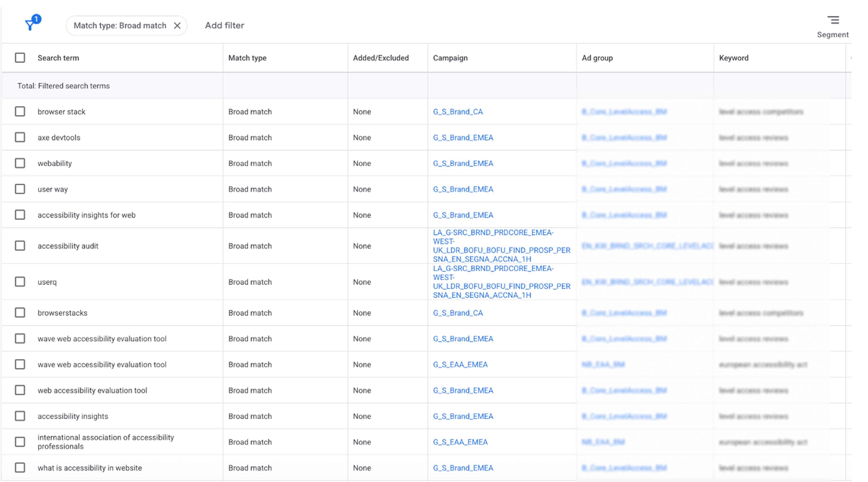Image resolution: width=868 pixels, height=482 pixels.
Task: Open G_S_EAA_EMEA link in wave web accessibility row
Action: pos(460,365)
